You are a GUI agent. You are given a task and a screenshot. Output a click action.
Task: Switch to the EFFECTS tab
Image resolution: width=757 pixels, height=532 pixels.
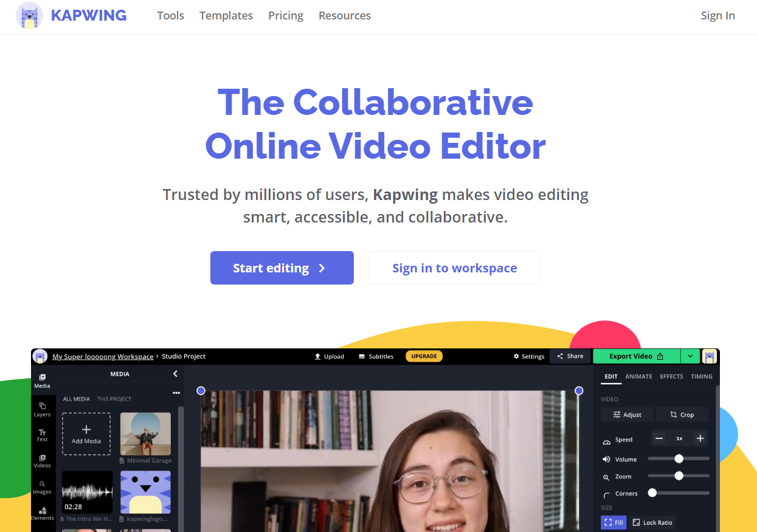point(671,376)
